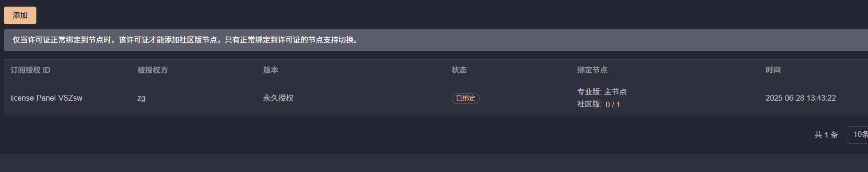Click the license binding notice banner

click(x=436, y=40)
